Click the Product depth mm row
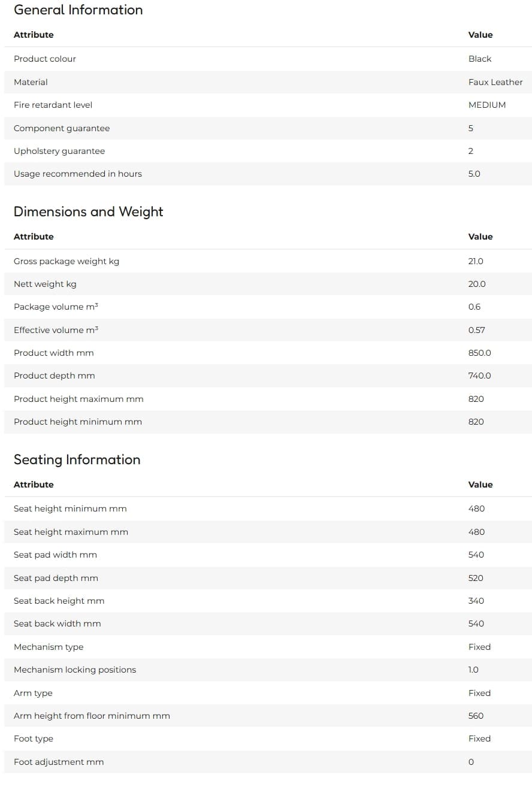 tap(268, 376)
